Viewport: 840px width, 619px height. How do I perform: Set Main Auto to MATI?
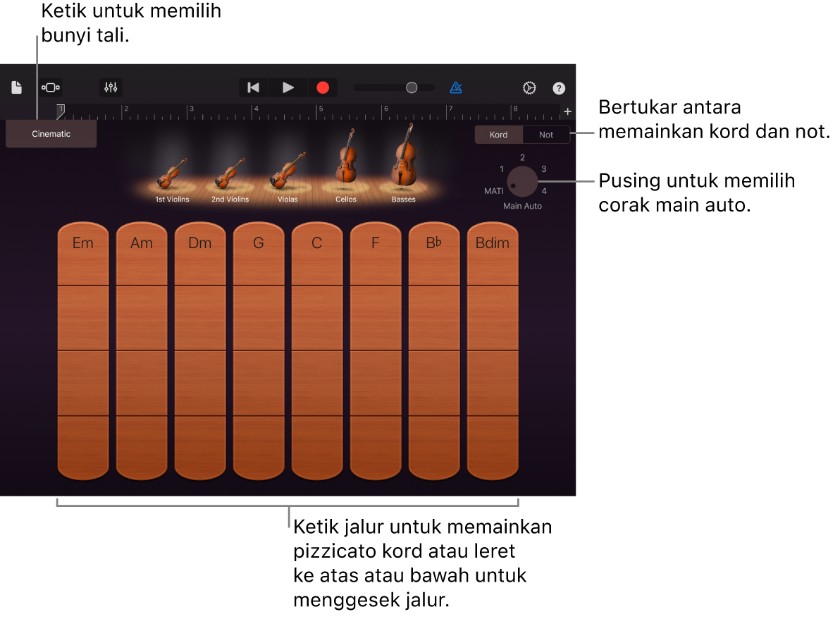494,191
